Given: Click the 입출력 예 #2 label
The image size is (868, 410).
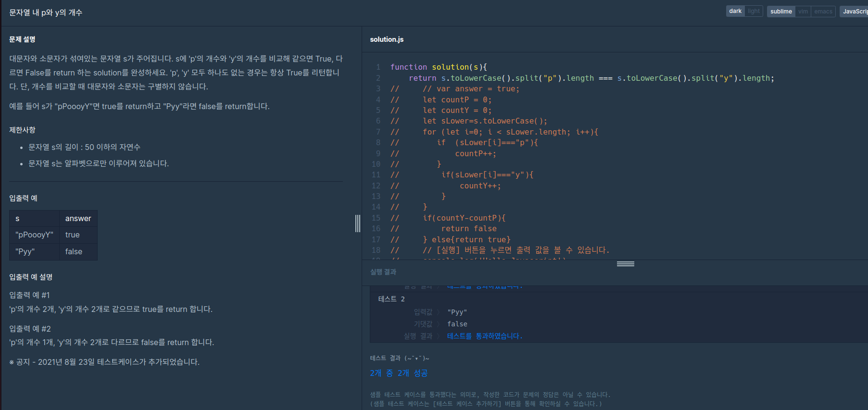Looking at the screenshot, I should (x=30, y=329).
